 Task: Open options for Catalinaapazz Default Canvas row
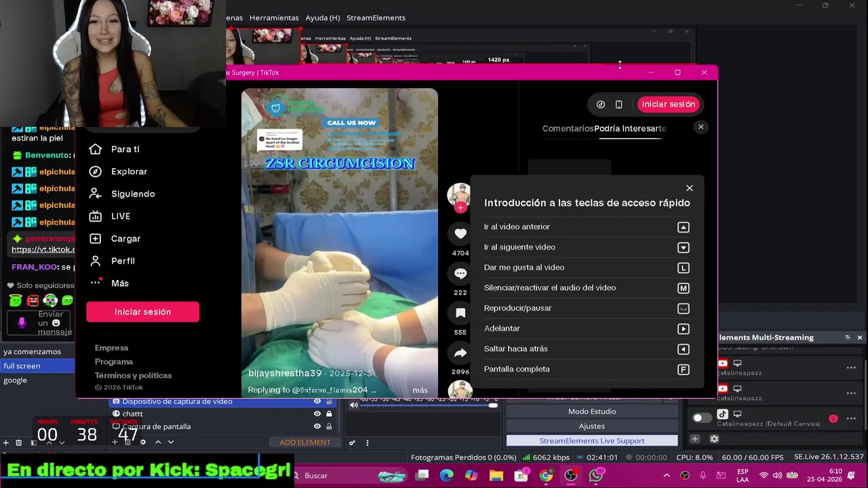tap(851, 418)
